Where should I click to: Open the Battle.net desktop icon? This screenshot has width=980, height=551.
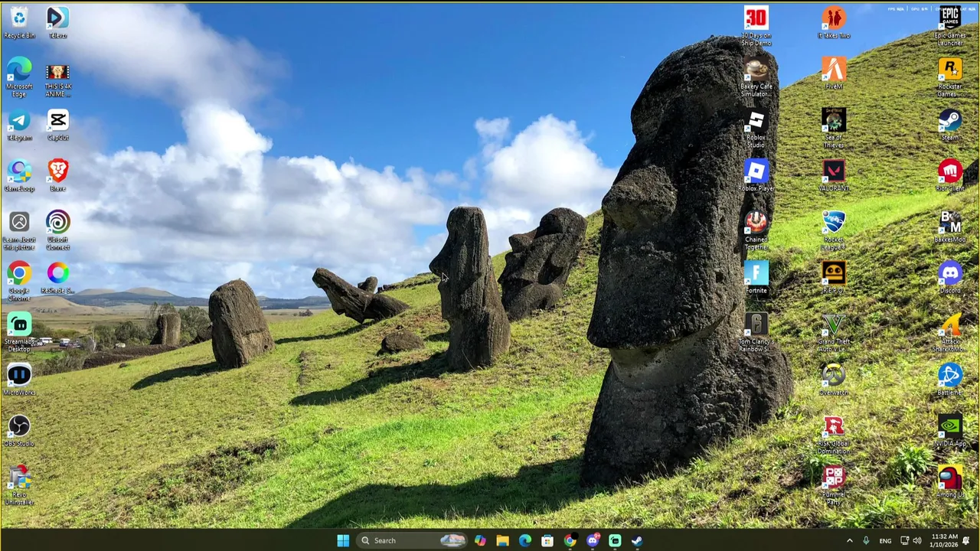(950, 380)
